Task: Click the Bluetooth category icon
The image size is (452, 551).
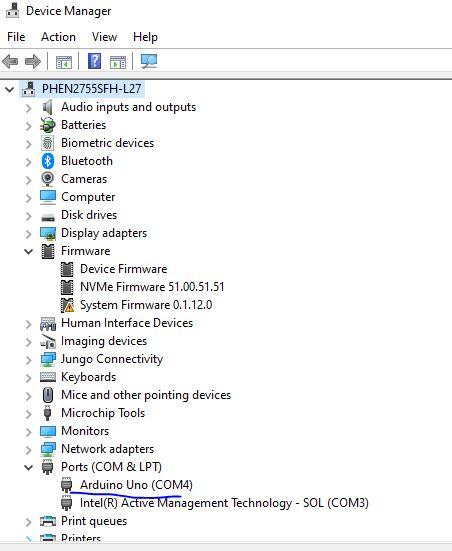Action: pyautogui.click(x=48, y=161)
